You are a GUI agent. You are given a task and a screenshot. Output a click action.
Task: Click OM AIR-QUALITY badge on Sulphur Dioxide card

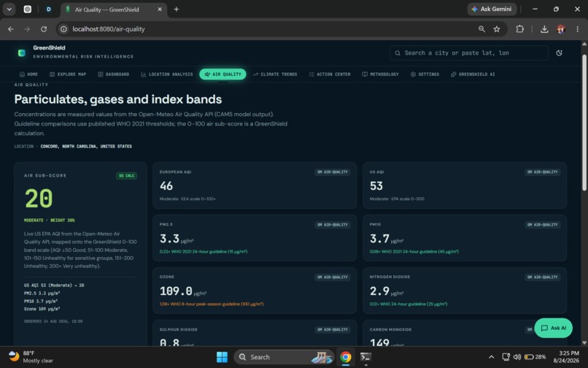pos(332,330)
